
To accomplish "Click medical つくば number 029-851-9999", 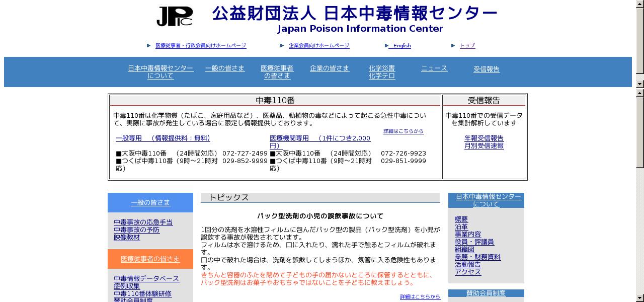I will click(404, 161).
